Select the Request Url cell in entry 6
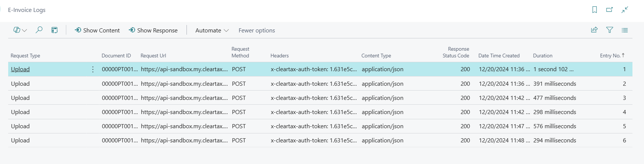644x164 pixels. point(184,141)
